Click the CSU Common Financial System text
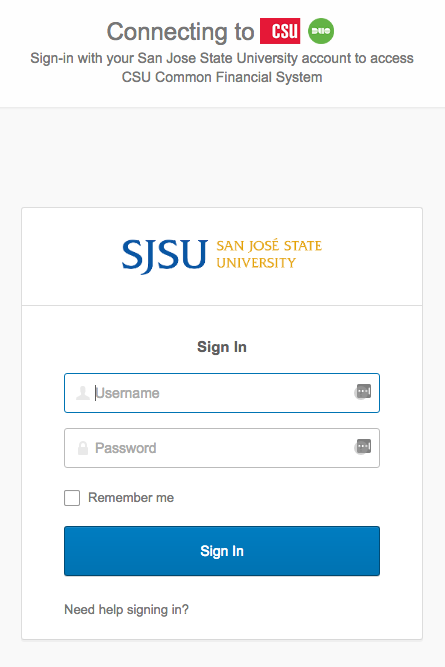Image resolution: width=445 pixels, height=667 pixels. [222, 77]
